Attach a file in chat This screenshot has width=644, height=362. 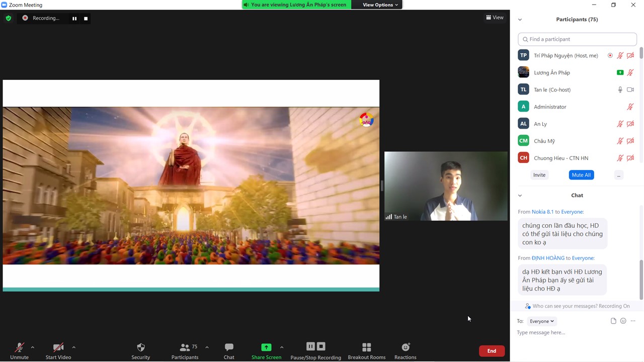pos(613,321)
